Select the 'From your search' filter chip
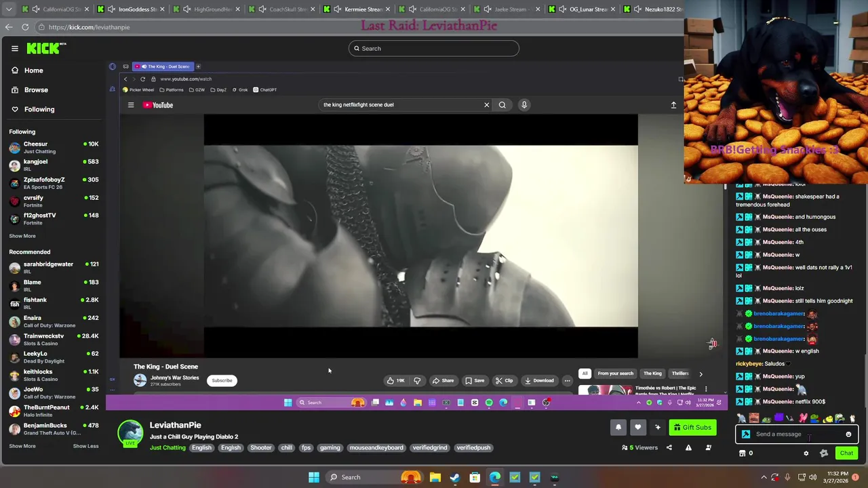The height and width of the screenshot is (488, 868). (x=615, y=373)
